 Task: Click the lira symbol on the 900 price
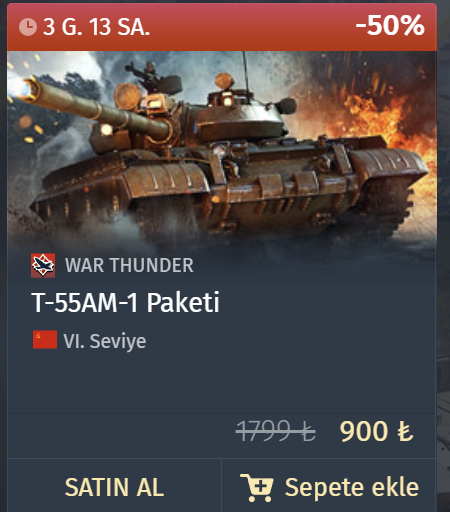[x=405, y=432]
